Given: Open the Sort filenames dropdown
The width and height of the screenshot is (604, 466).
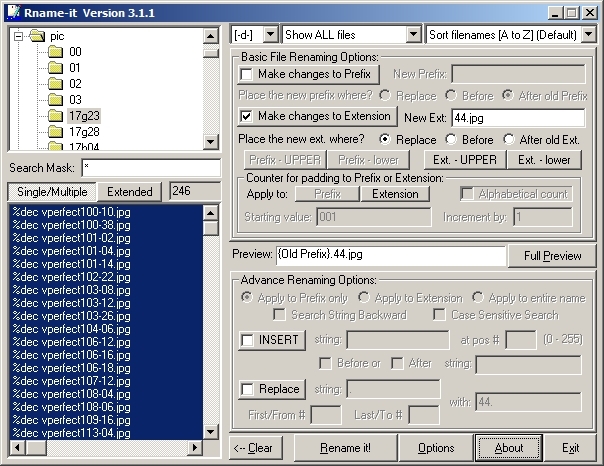Looking at the screenshot, I should 589,35.
